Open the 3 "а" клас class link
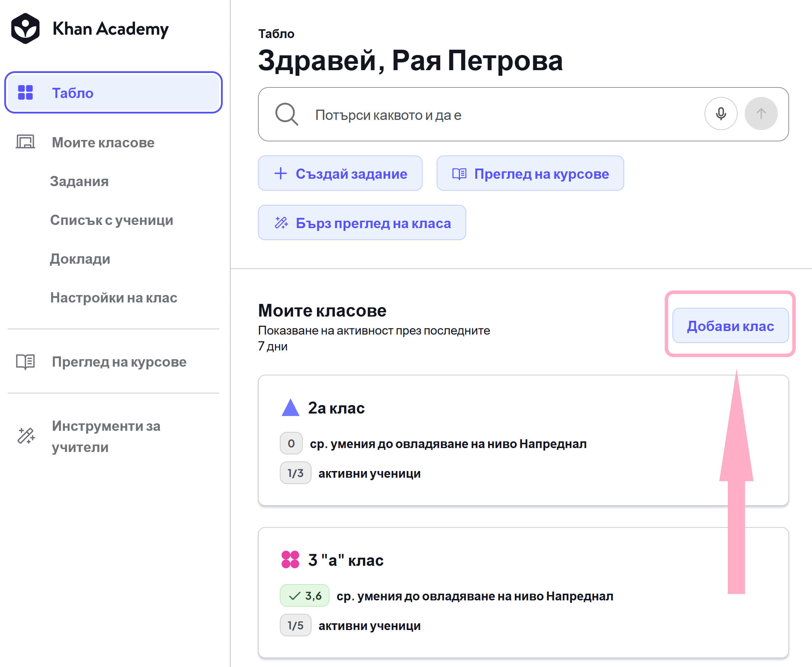The width and height of the screenshot is (812, 667). 346,560
